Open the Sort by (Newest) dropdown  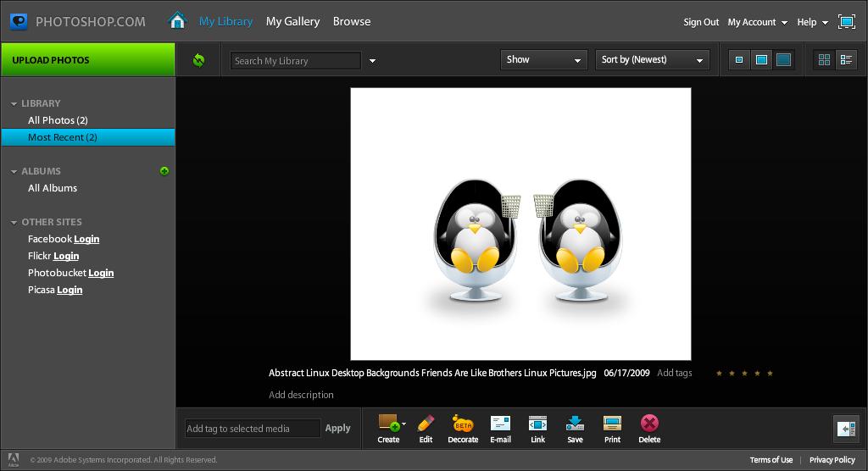point(652,60)
